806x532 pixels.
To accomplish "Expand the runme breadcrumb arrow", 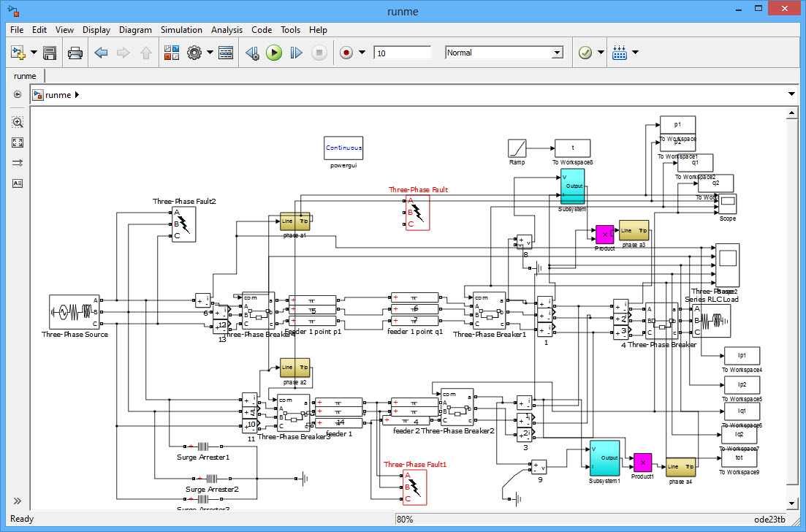I will (77, 94).
